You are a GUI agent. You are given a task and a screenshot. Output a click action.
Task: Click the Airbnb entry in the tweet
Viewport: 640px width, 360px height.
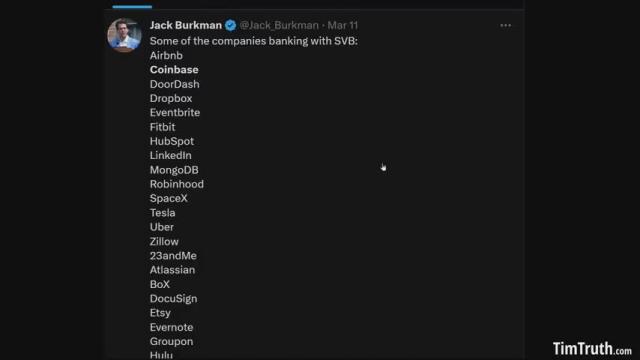pos(166,56)
